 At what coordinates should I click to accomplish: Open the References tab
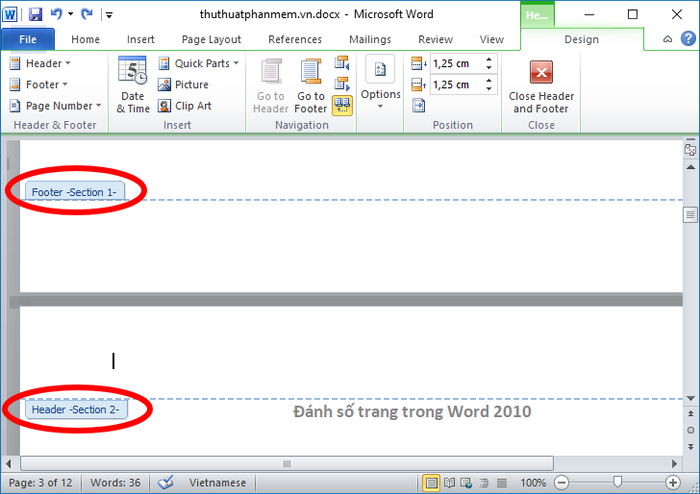pyautogui.click(x=295, y=39)
